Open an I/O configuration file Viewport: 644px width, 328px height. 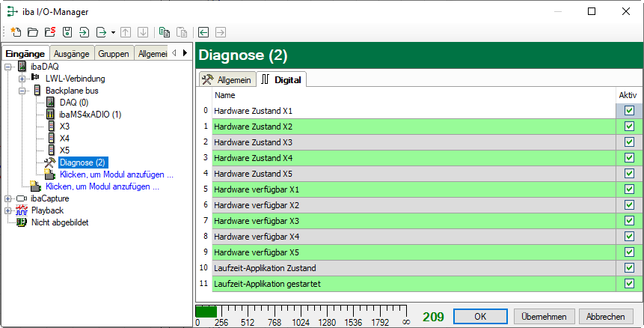pyautogui.click(x=33, y=32)
